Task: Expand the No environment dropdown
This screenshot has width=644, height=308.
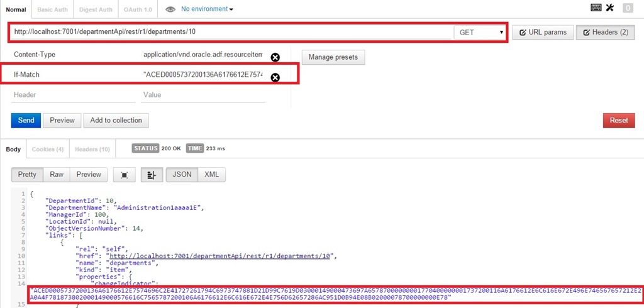Action: 207,9
